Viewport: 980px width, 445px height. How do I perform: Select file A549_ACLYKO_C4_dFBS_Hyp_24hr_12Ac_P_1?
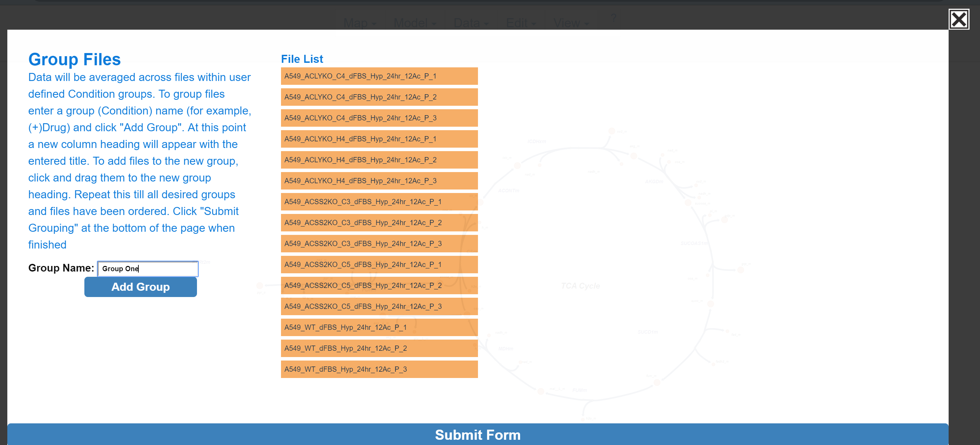click(x=379, y=76)
